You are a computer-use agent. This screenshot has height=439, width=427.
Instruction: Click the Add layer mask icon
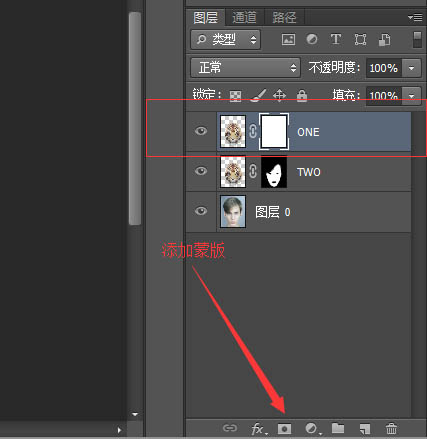[284, 428]
